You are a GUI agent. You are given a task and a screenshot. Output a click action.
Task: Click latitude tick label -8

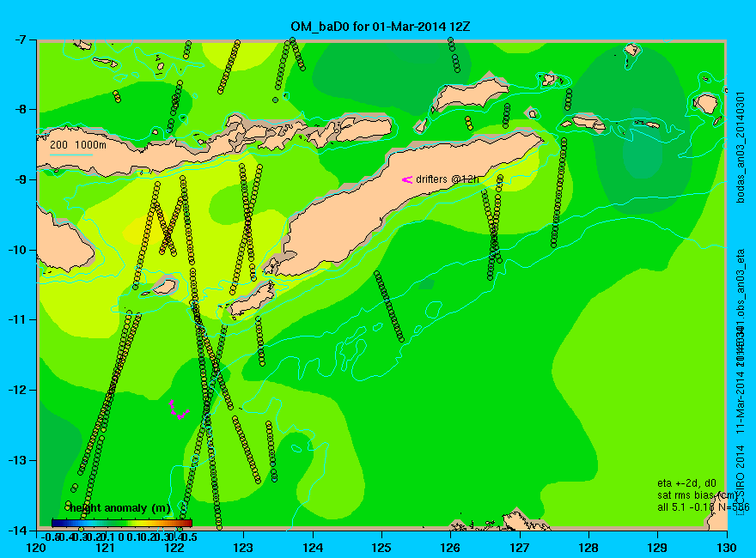[x=22, y=109]
